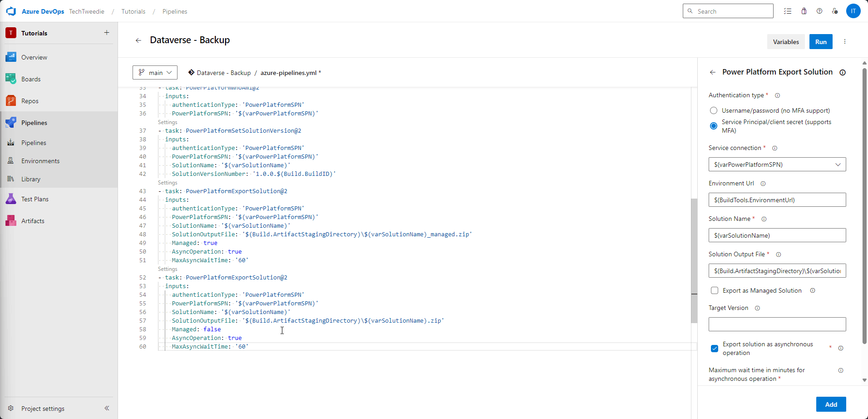Image resolution: width=868 pixels, height=419 pixels.
Task: Select Test Plans in the sidebar
Action: pyautogui.click(x=35, y=199)
